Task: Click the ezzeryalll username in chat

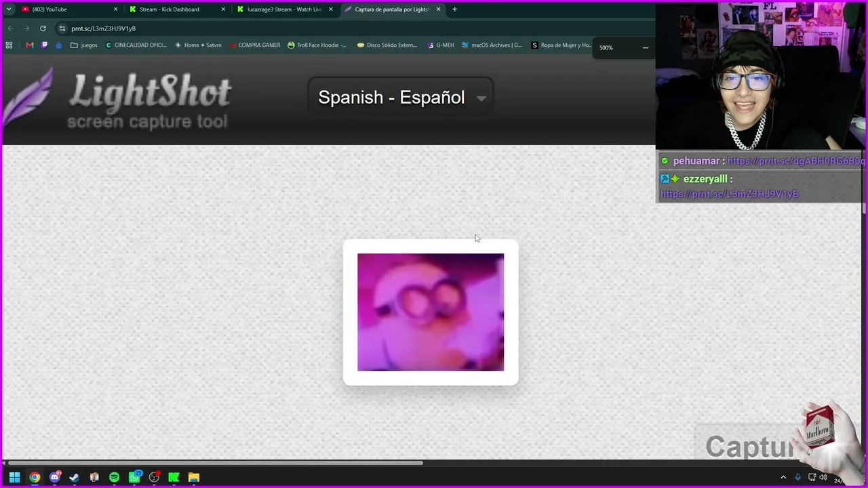Action: pos(705,179)
